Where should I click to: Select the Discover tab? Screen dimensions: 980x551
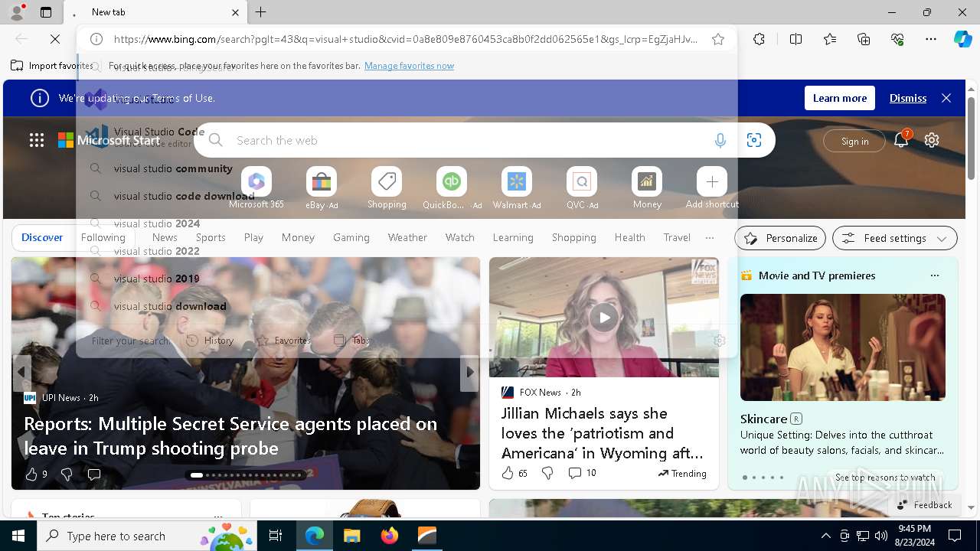pyautogui.click(x=42, y=237)
